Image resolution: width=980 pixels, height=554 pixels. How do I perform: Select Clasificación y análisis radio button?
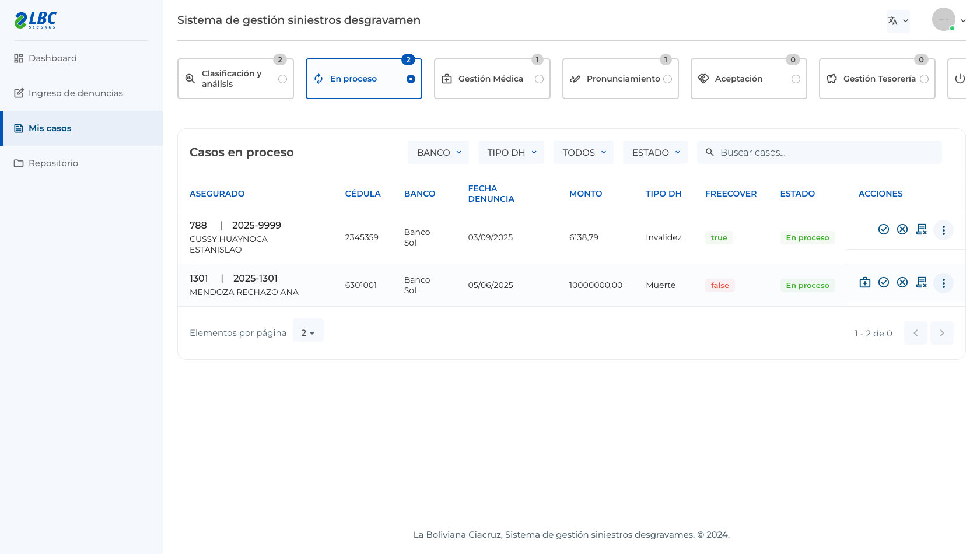[282, 79]
